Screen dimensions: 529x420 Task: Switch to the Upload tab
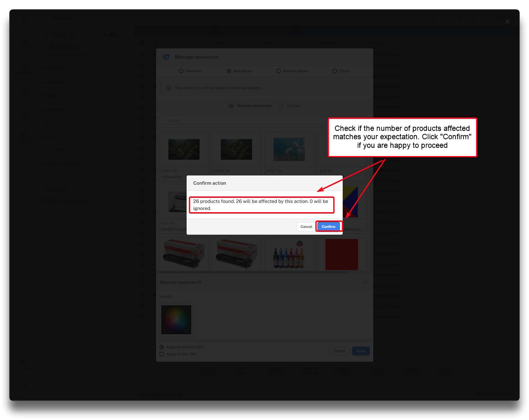click(293, 106)
